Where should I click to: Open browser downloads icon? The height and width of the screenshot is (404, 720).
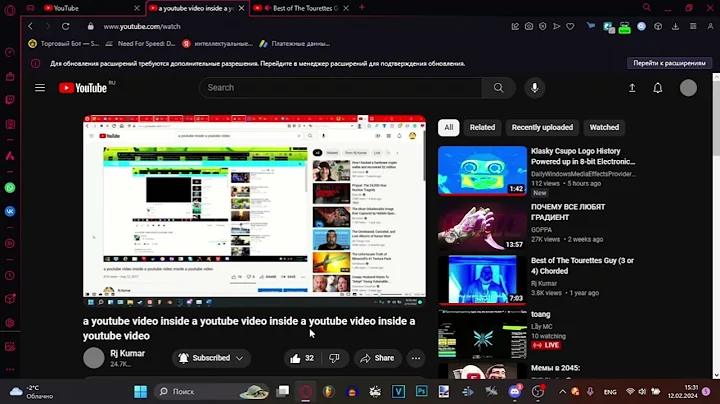pos(675,27)
